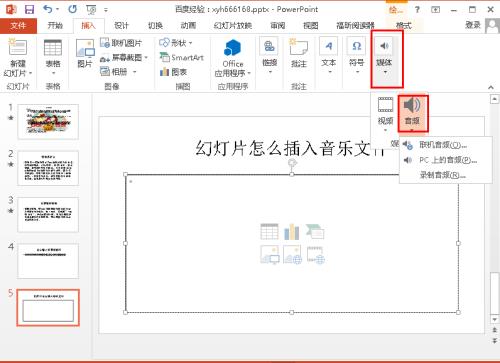This screenshot has width=500, height=363.
Task: Open Office 应用程序 apps button
Action: click(233, 58)
